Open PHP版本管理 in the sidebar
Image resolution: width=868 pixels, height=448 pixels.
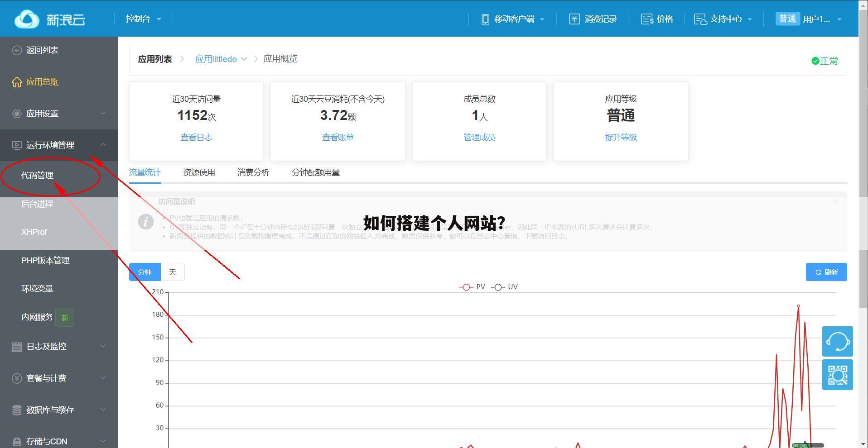pyautogui.click(x=45, y=261)
